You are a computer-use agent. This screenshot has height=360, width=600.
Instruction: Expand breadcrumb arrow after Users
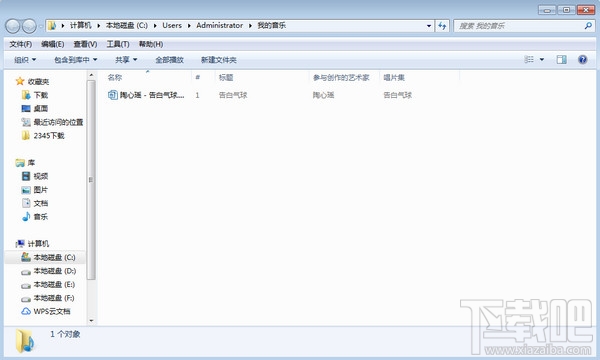(189, 26)
